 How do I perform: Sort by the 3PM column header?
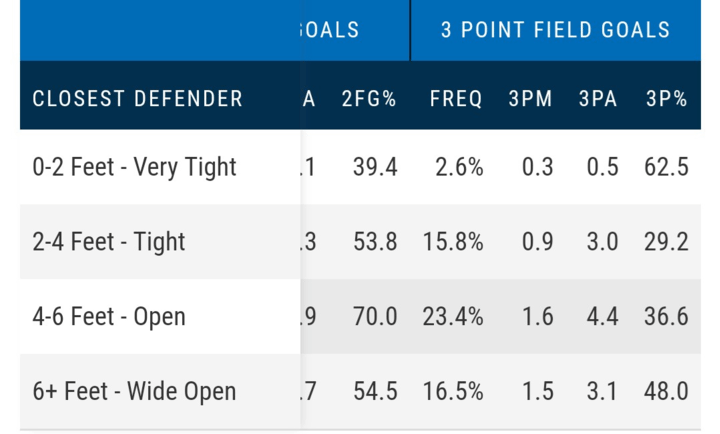[530, 98]
